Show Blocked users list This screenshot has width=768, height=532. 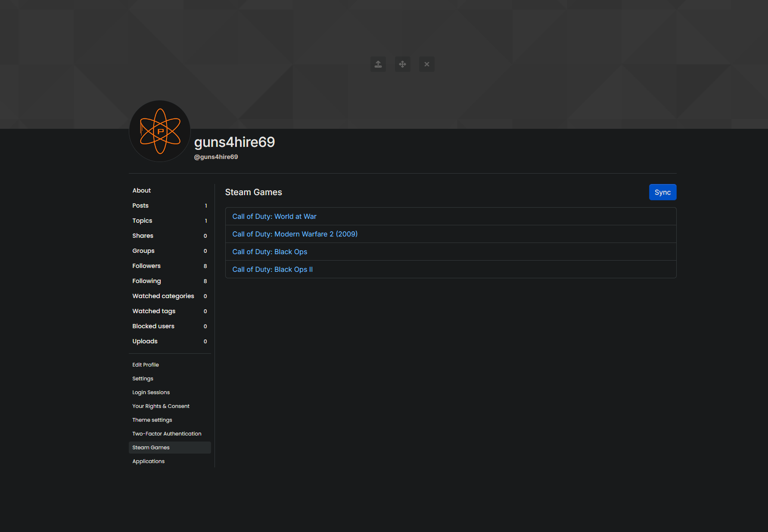(x=153, y=326)
